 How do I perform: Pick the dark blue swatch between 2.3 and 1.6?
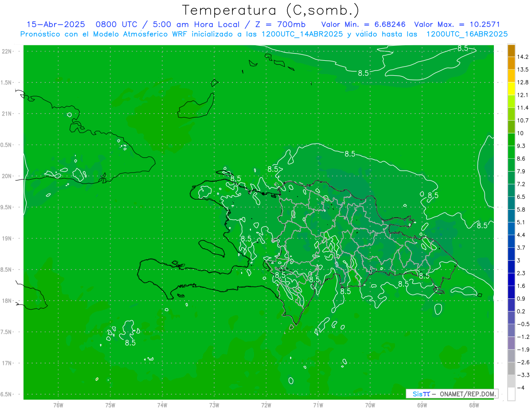pos(511,279)
